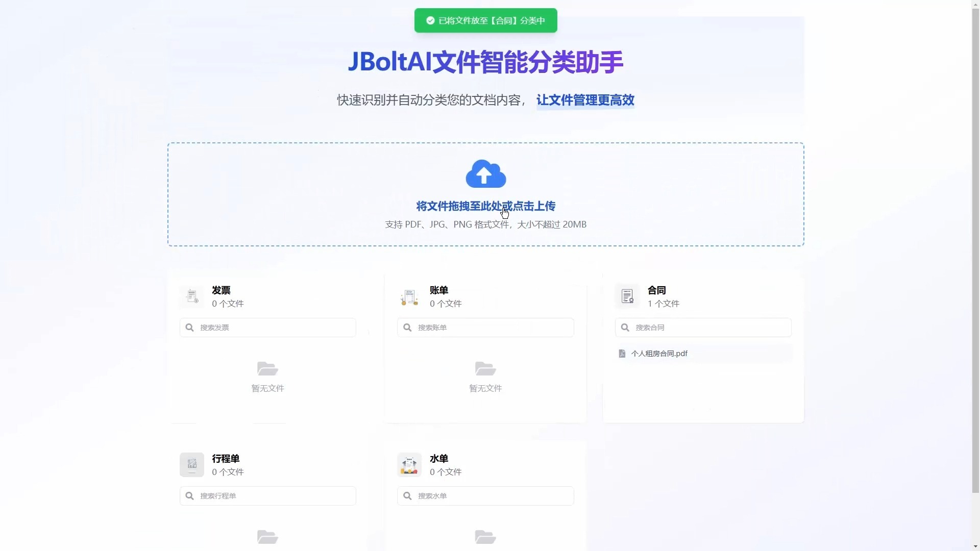Click 暂无文件 text in 账单 card
This screenshot has height=551, width=980.
(x=485, y=388)
